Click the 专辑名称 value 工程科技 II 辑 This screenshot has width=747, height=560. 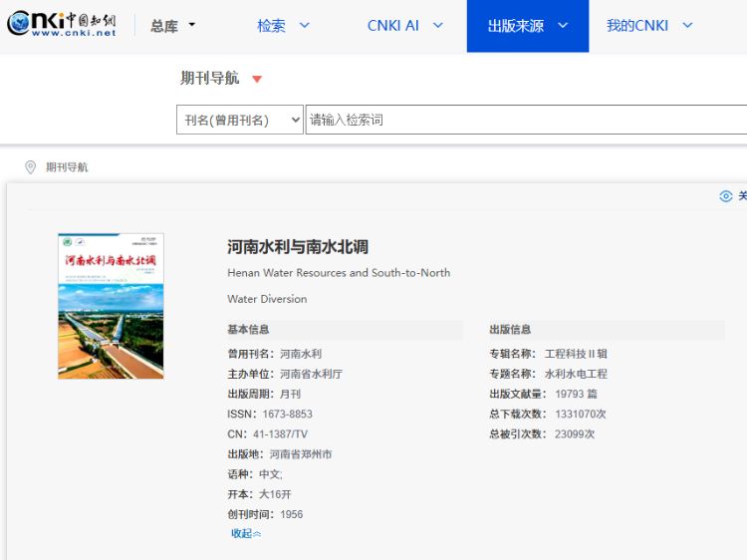click(576, 354)
